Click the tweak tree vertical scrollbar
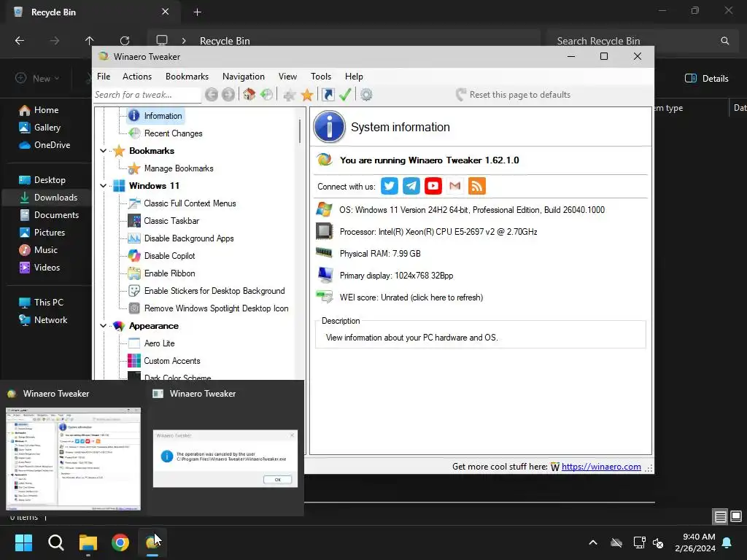This screenshot has width=747, height=560. tap(300, 131)
